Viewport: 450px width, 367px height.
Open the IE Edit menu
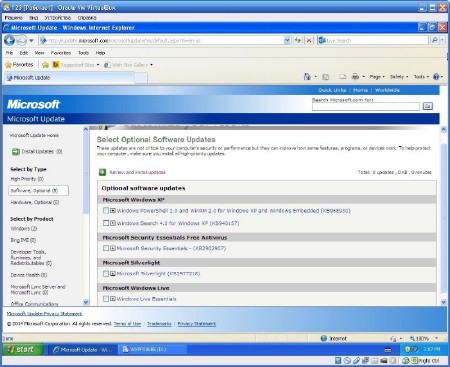click(24, 53)
